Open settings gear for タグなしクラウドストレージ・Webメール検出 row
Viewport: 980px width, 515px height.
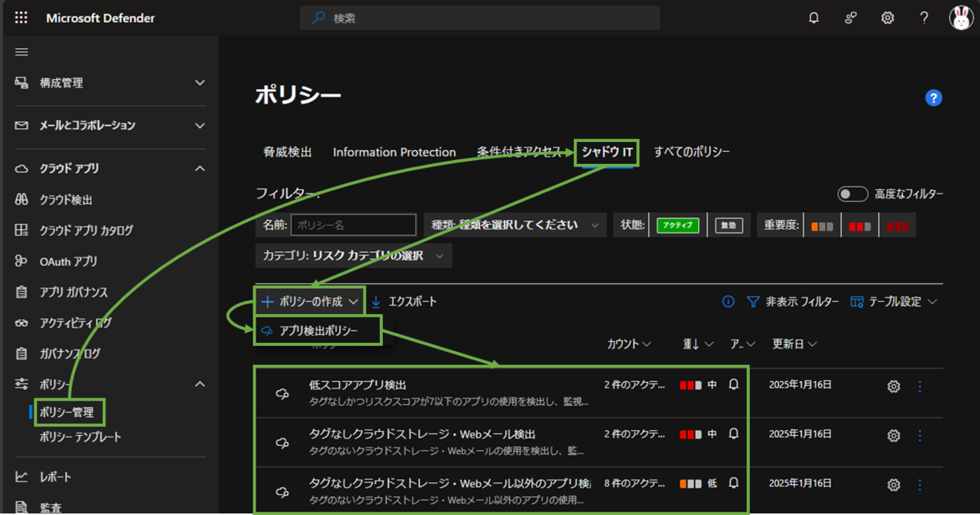point(893,435)
